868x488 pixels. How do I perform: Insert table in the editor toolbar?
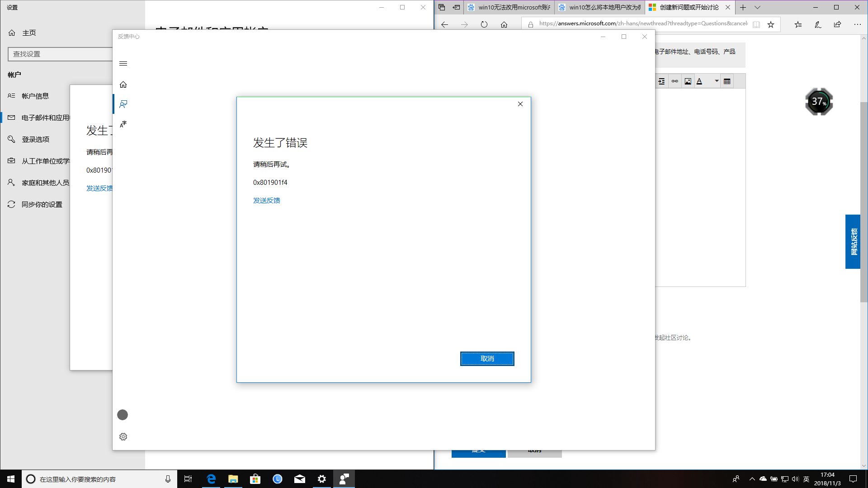(727, 81)
